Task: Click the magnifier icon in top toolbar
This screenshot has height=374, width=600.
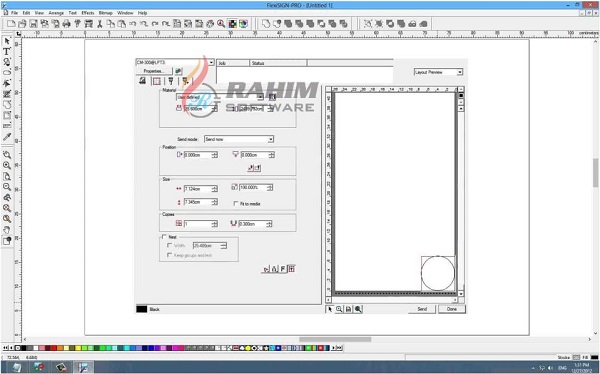Action: pyautogui.click(x=221, y=24)
